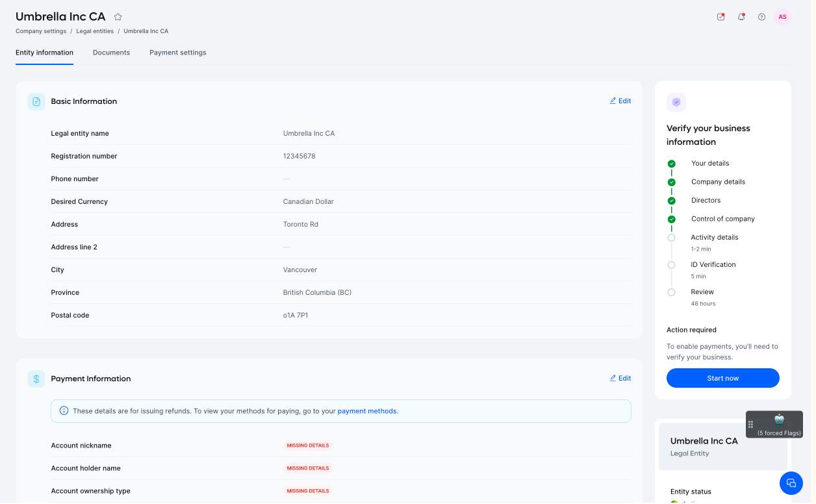Edit the Basic Information section
Screen dimensions: 816x504
(x=620, y=101)
